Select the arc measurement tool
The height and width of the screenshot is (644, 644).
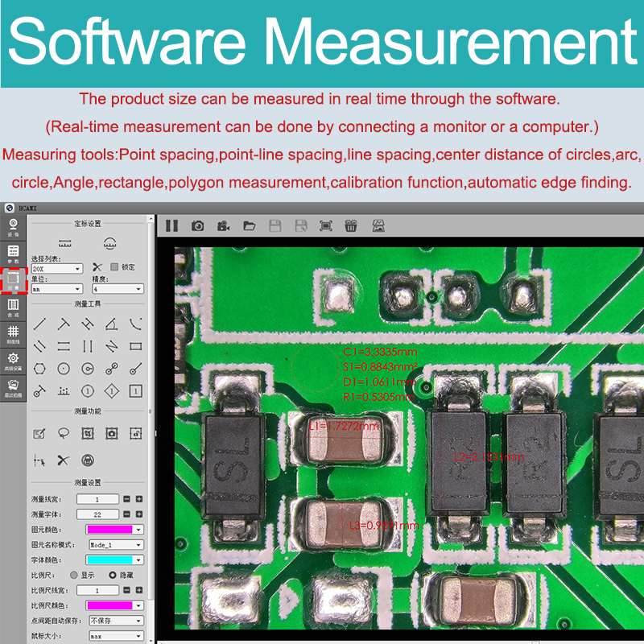[135, 324]
